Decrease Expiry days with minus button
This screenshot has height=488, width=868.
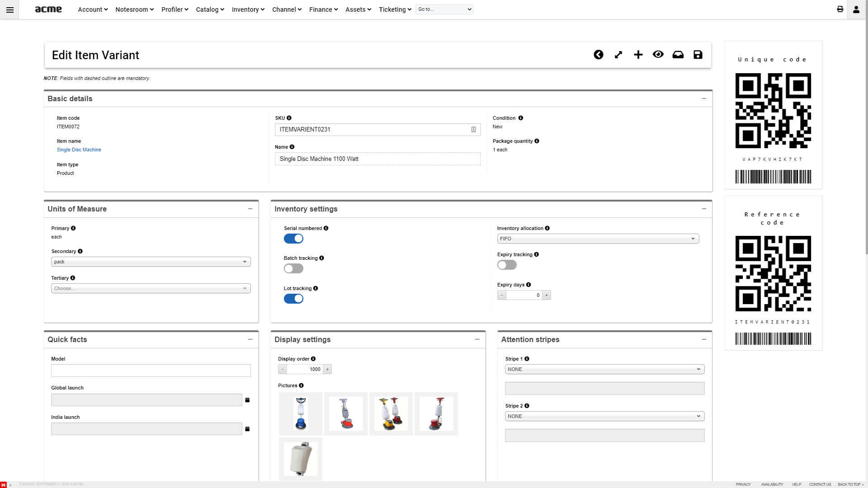point(502,295)
